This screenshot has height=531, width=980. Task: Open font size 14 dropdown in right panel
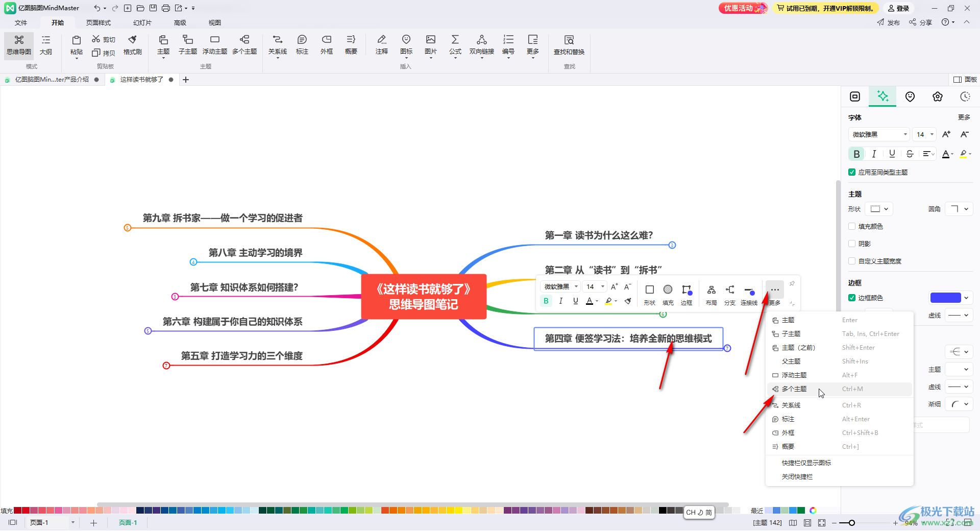tap(924, 134)
